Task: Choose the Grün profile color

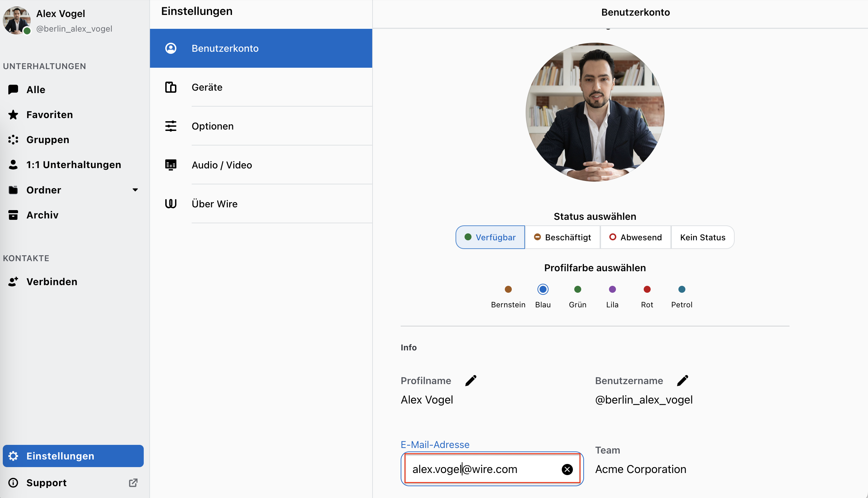Action: coord(578,289)
